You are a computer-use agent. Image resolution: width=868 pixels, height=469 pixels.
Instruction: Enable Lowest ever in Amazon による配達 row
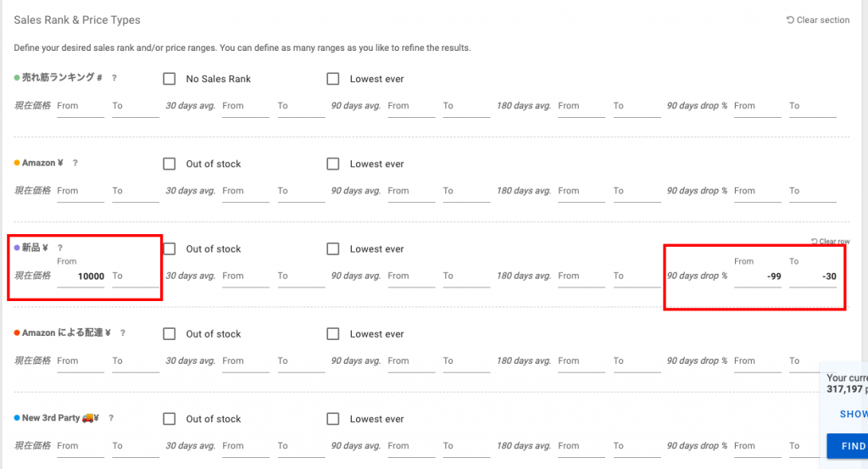click(x=333, y=333)
